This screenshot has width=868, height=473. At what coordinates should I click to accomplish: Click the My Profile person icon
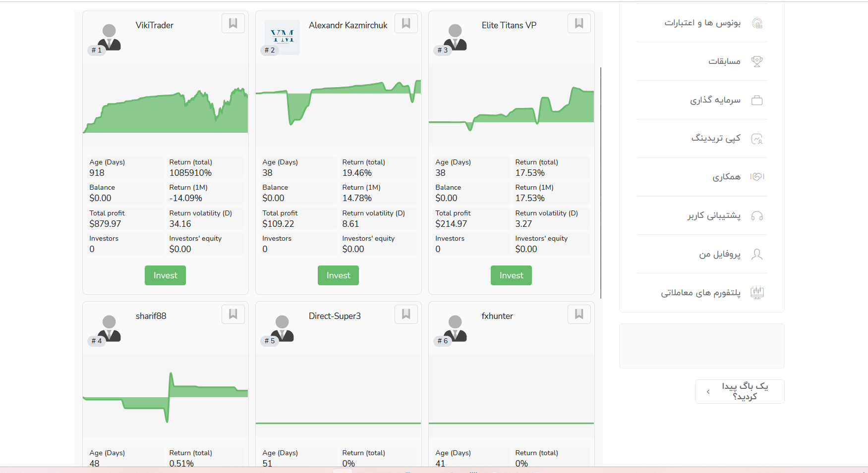pos(756,254)
